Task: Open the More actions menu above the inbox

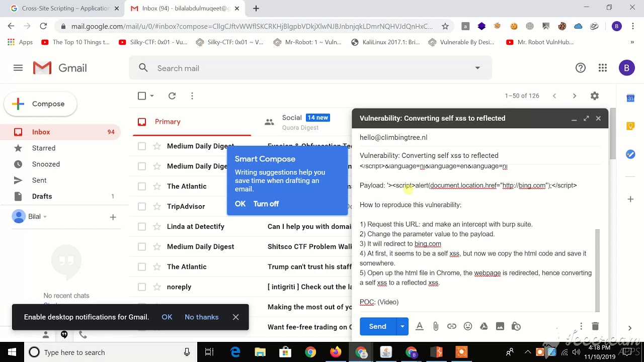Action: pos(192,96)
